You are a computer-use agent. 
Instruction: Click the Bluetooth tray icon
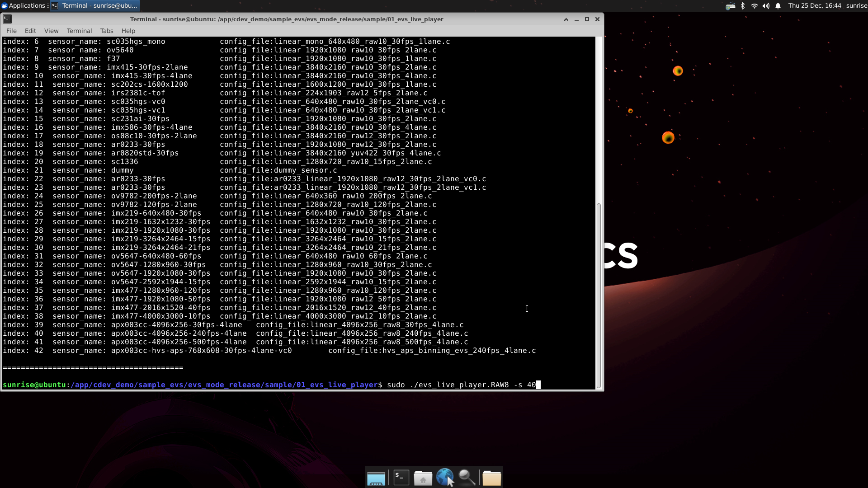coord(742,6)
